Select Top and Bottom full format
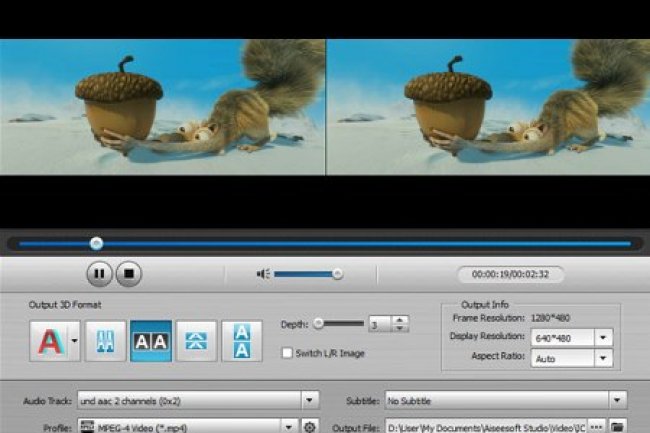Image resolution: width=650 pixels, height=433 pixels. (242, 341)
